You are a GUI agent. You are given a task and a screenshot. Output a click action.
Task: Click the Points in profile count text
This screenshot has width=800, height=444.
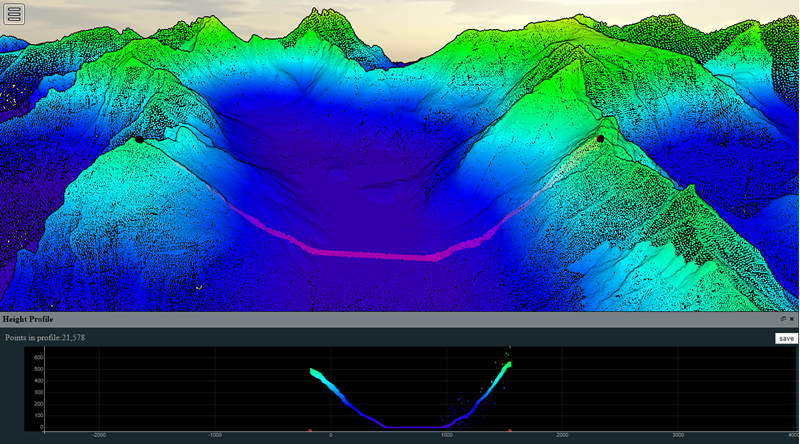coord(50,338)
